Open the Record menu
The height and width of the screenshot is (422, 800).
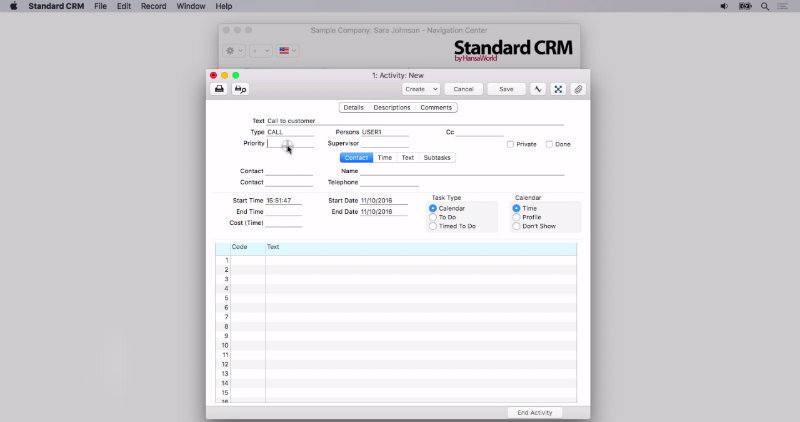(x=154, y=6)
